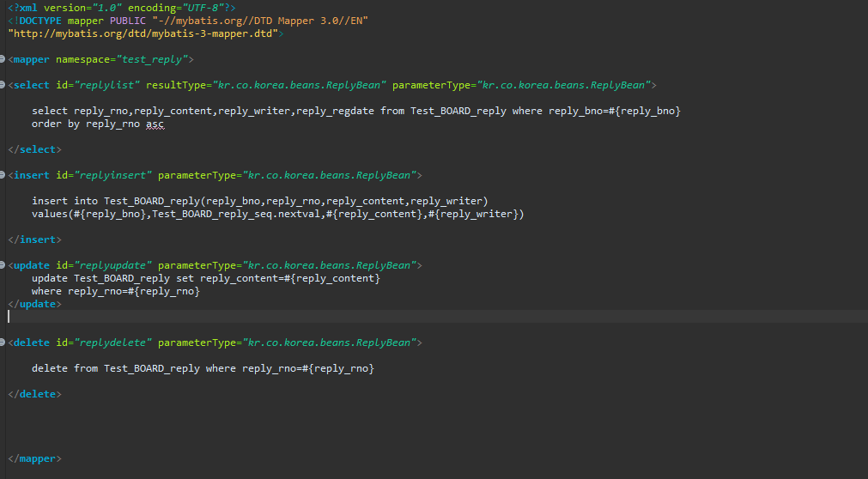868x479 pixels.
Task: Click the underlined word "asc"
Action: pos(155,124)
